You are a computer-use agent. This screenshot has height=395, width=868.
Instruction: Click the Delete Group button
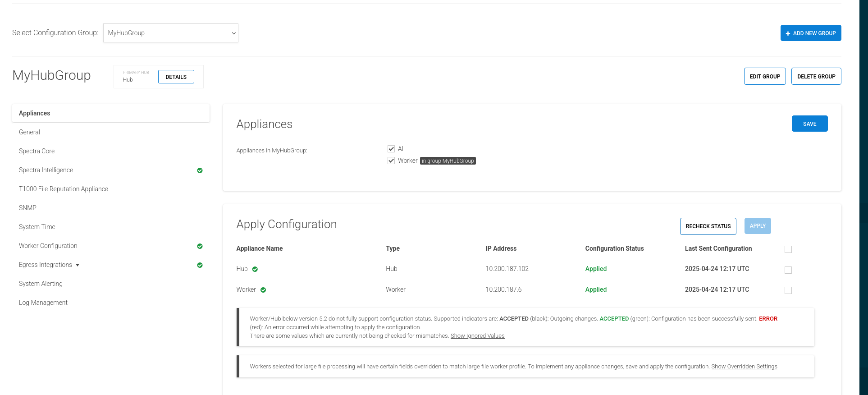click(x=816, y=76)
